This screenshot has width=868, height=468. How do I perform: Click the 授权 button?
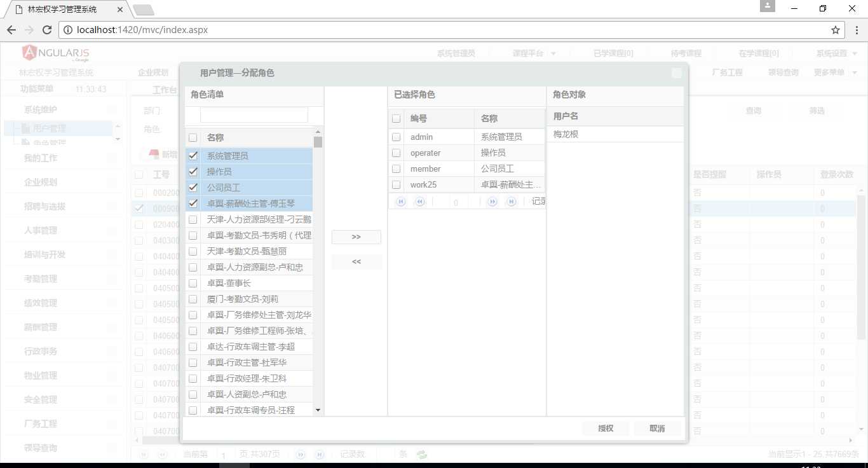[606, 429]
